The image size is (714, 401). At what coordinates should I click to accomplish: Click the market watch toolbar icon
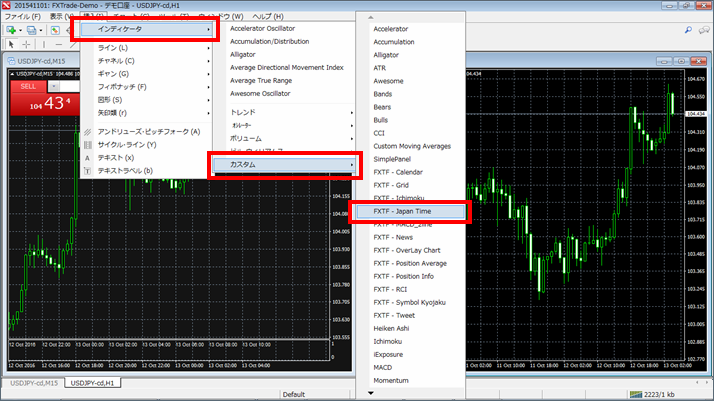55,30
